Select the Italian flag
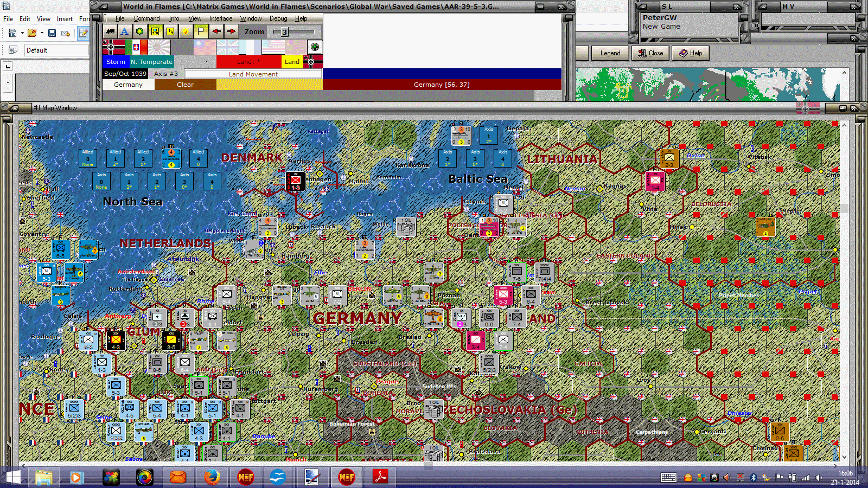 click(137, 47)
